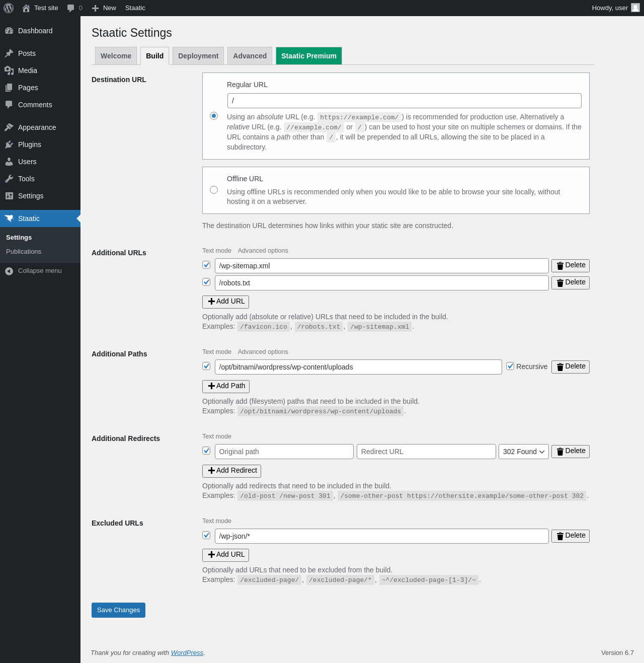Screen dimensions: 644x663
Task: Toggle the redirect row checkbox
Action: (x=206, y=451)
